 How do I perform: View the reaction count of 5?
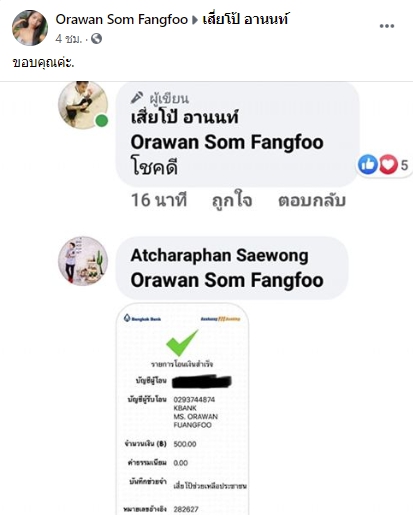(x=404, y=165)
